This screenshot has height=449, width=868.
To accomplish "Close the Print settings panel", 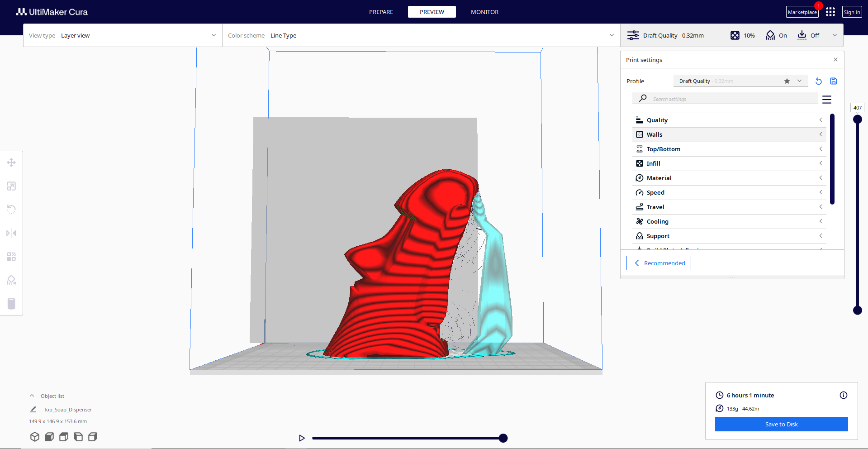I will coord(835,60).
